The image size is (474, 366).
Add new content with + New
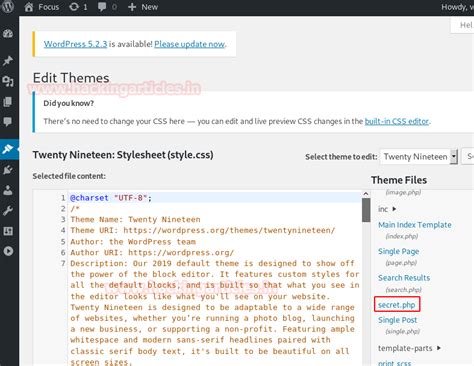click(143, 7)
